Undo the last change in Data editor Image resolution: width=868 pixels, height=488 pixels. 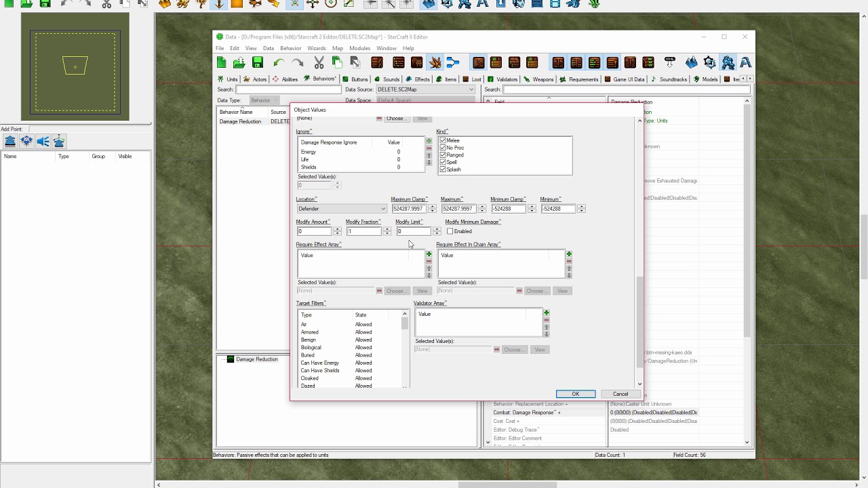(x=279, y=62)
